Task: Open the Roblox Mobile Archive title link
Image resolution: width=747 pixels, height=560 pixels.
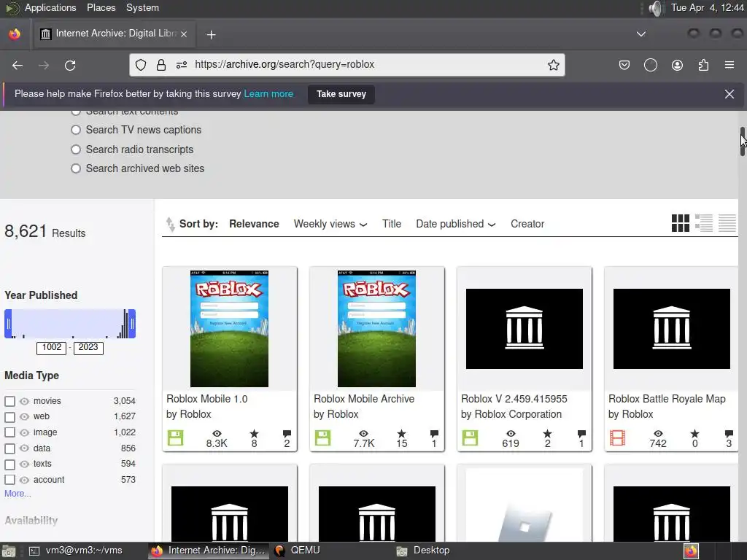Action: (364, 399)
